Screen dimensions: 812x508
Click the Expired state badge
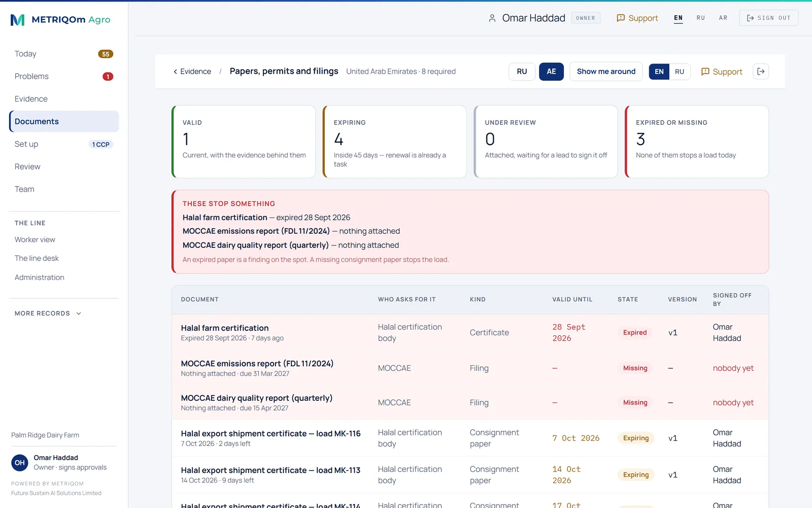click(x=635, y=333)
